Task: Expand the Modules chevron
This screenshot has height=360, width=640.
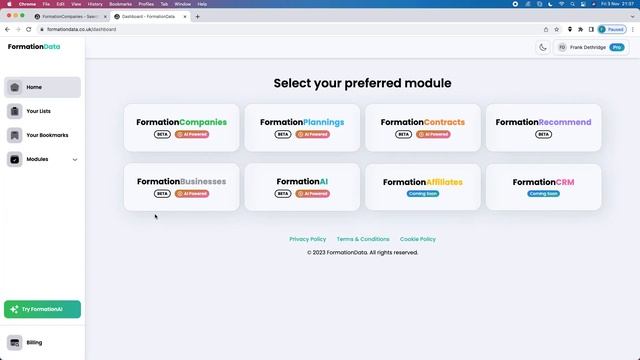Action: coord(75,160)
